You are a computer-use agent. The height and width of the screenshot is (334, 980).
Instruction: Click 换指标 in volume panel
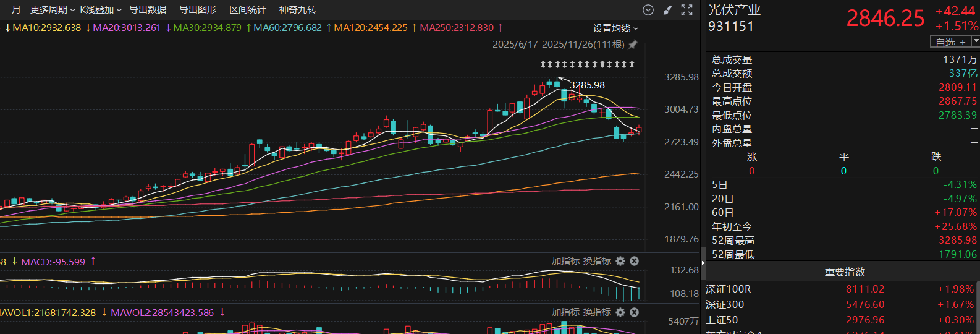pos(598,312)
